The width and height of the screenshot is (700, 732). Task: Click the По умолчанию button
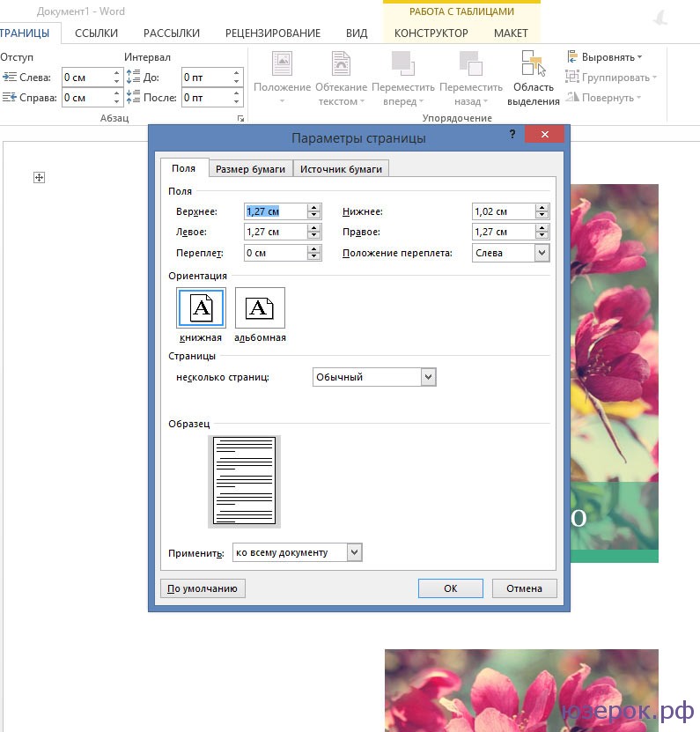point(203,588)
